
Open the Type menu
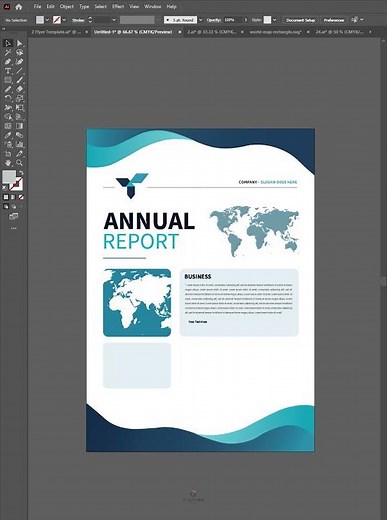coord(84,6)
